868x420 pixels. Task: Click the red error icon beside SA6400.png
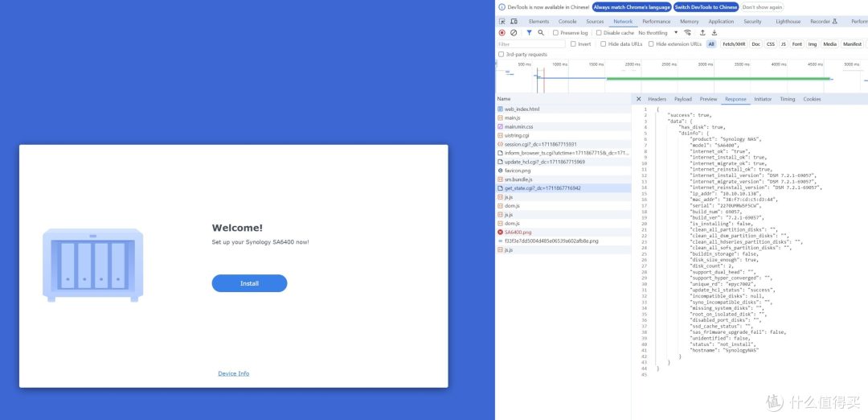[501, 233]
